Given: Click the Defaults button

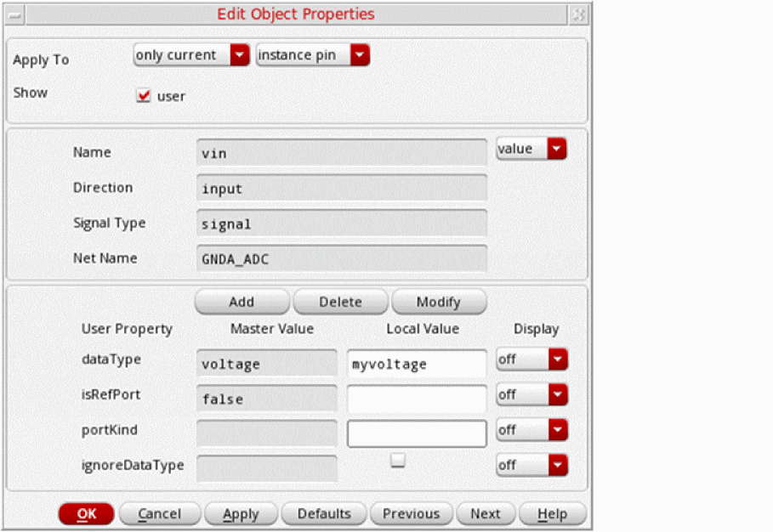Looking at the screenshot, I should click(324, 514).
